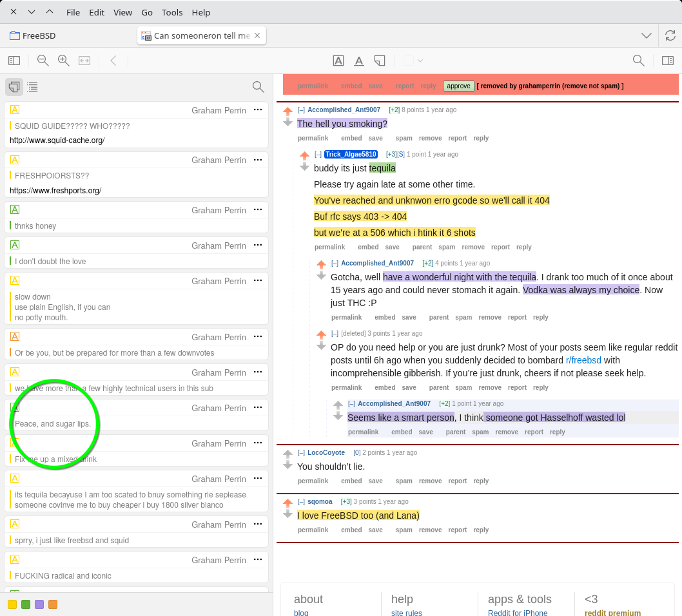The width and height of the screenshot is (682, 616).
Task: Select the fit width icon
Action: [x=84, y=61]
